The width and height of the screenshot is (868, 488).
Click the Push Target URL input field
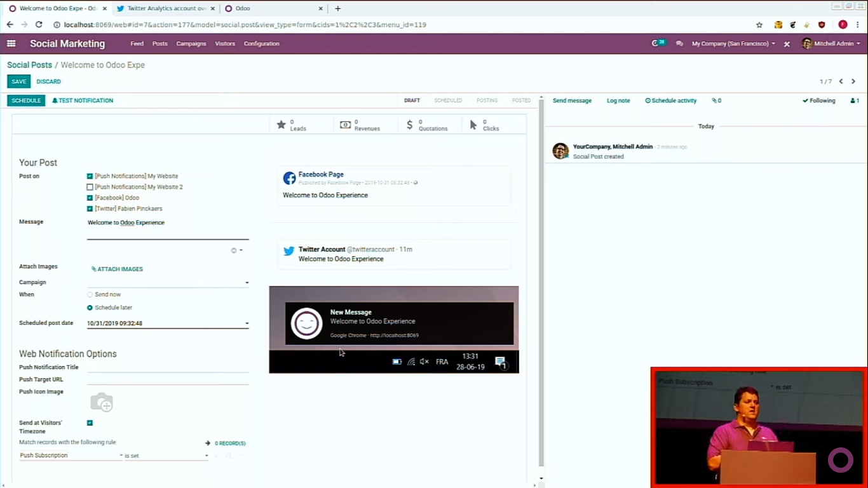point(168,379)
